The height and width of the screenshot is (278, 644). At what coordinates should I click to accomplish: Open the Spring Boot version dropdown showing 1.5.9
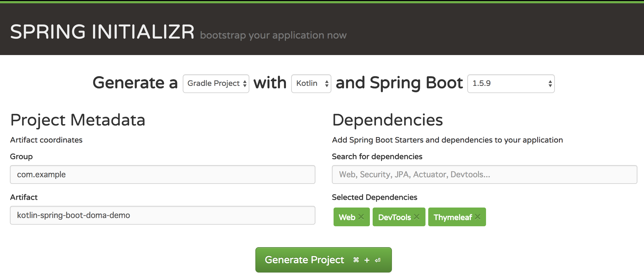click(511, 83)
